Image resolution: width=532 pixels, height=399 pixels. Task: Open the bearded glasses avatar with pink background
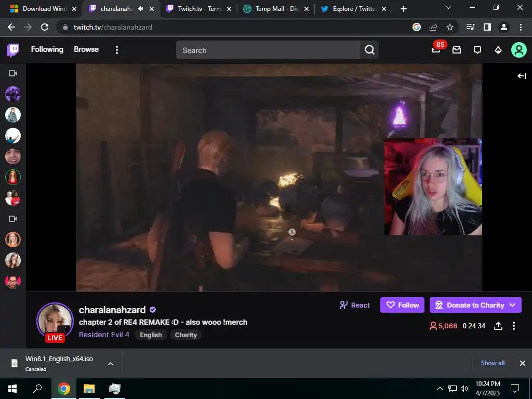click(13, 281)
